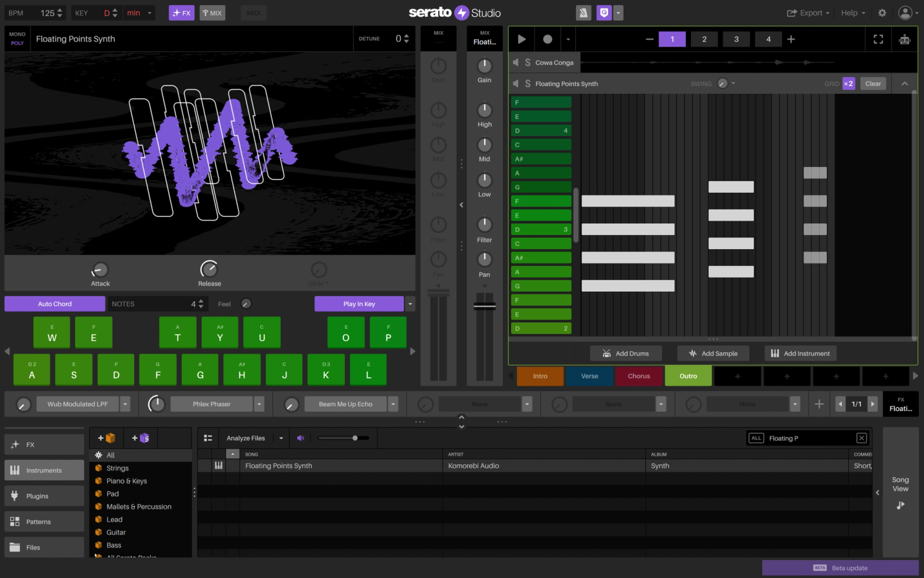The width and height of the screenshot is (924, 578).
Task: Open the key scale 'min' dropdown
Action: 144,12
